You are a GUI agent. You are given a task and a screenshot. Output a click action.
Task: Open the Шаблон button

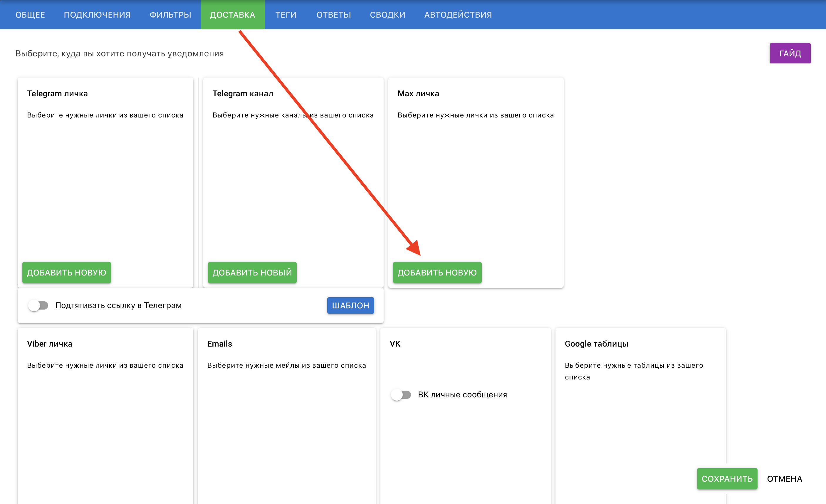coord(350,305)
